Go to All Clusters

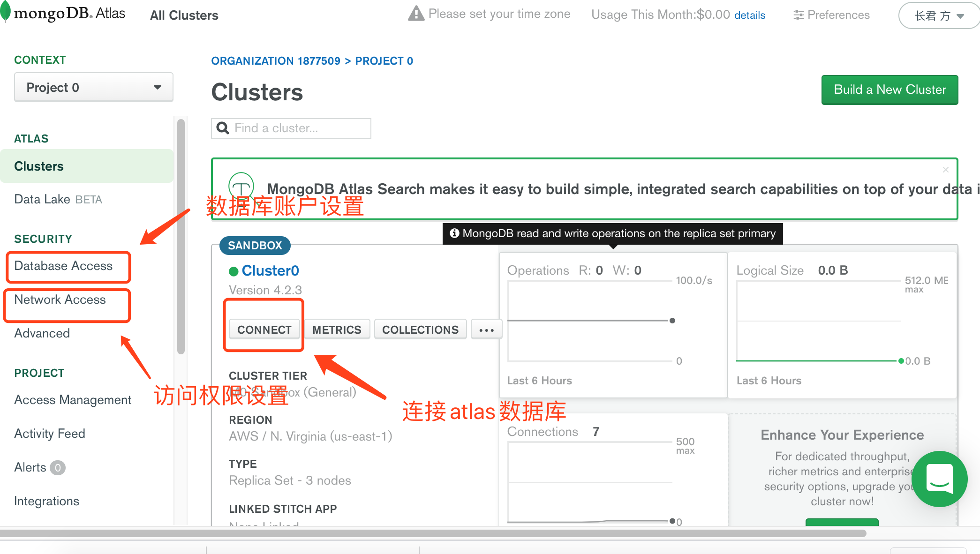point(184,15)
